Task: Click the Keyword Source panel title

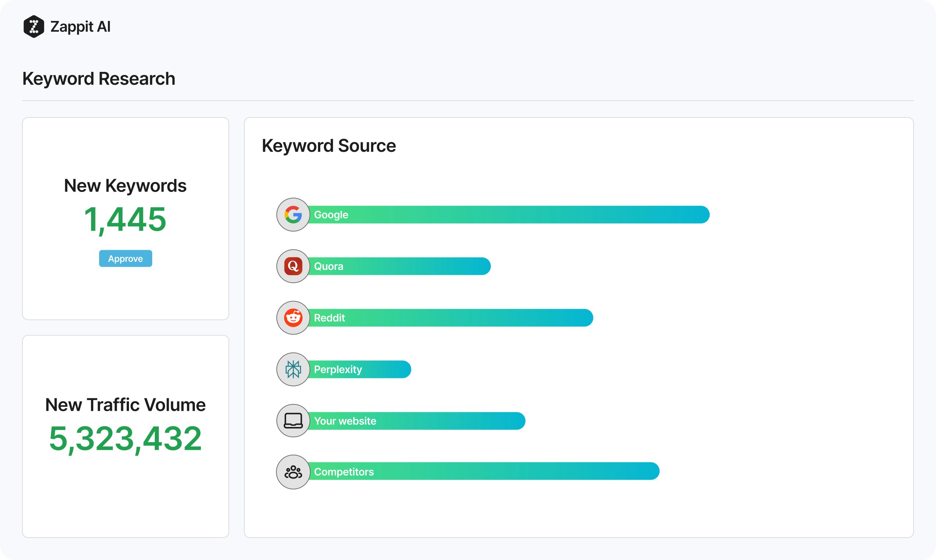Action: pyautogui.click(x=329, y=146)
